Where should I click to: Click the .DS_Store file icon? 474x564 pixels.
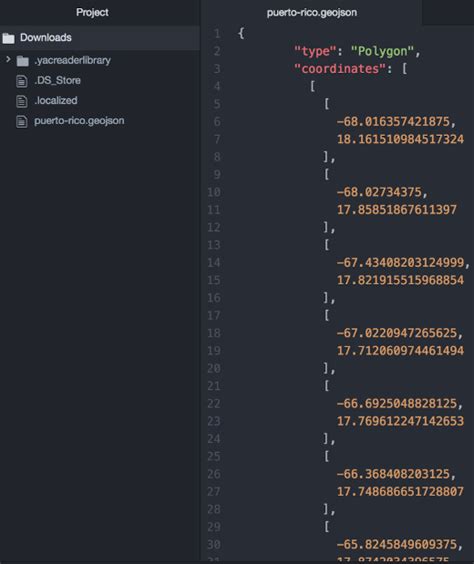coord(22,81)
